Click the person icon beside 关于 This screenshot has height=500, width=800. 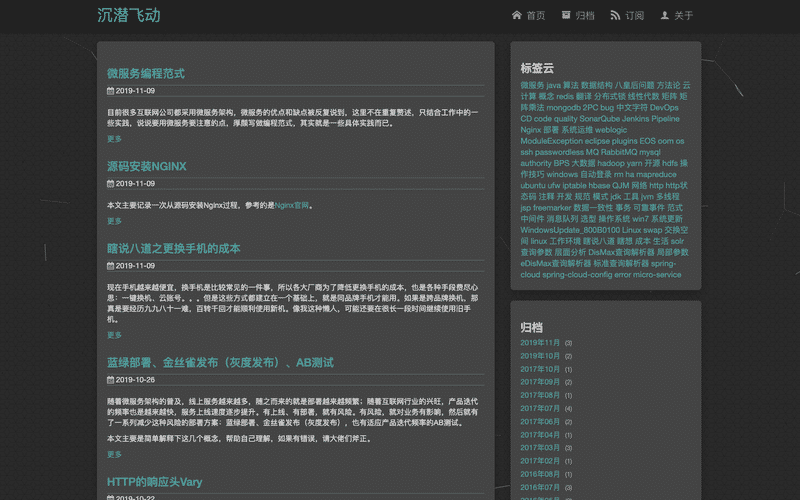tap(665, 16)
